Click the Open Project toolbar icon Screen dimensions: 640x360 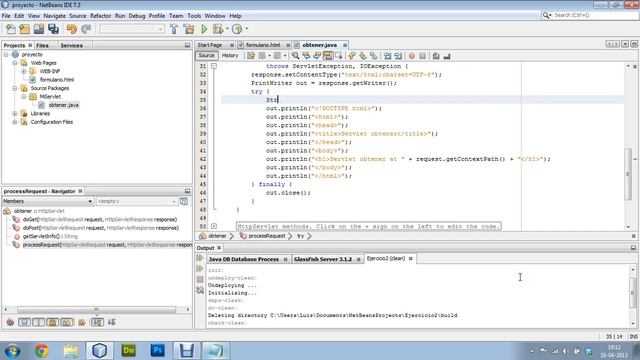(39, 29)
